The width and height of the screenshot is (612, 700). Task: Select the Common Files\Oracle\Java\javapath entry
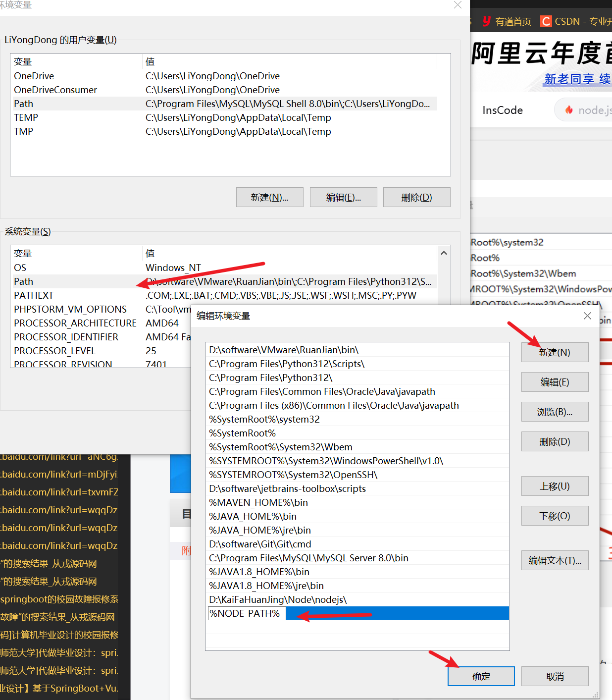point(357,391)
